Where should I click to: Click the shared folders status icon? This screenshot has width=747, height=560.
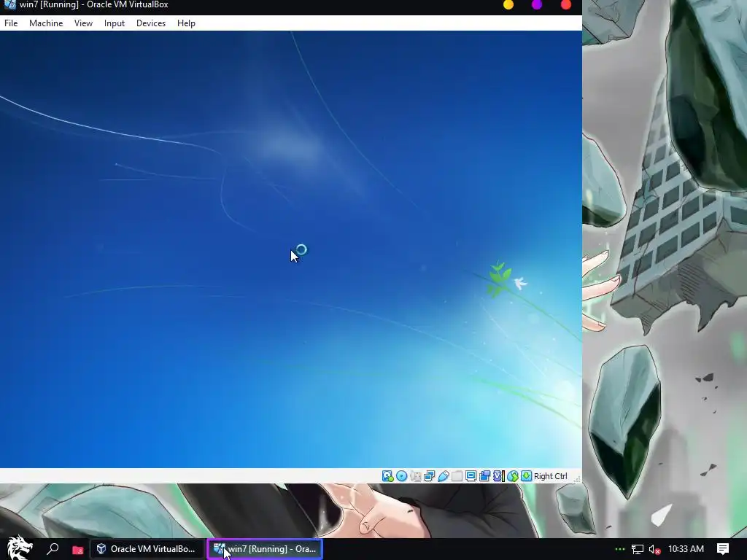(x=457, y=476)
